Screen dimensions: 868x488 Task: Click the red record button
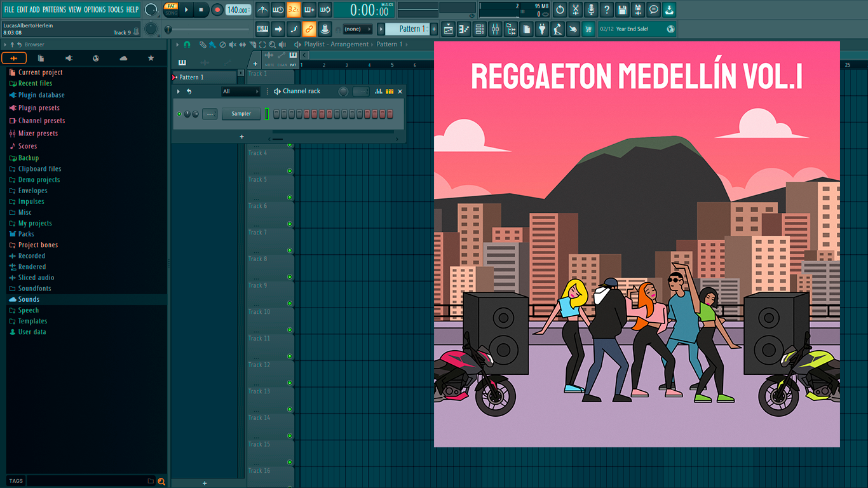coord(217,10)
